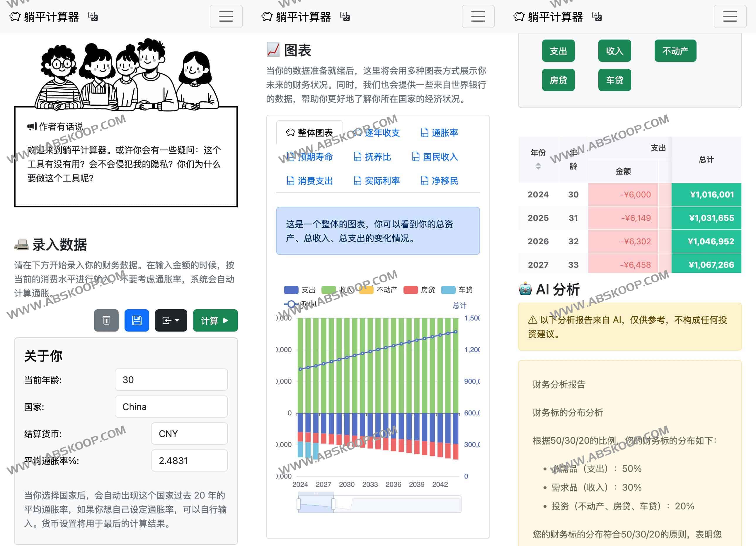Switch to the 抚养比 tab
Image resolution: width=756 pixels, height=546 pixels.
(x=372, y=157)
